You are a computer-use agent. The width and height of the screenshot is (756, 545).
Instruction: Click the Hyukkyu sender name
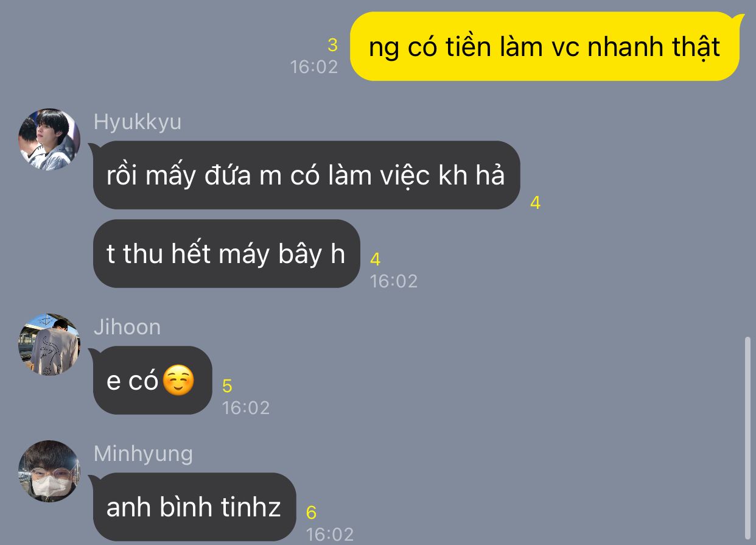click(138, 122)
